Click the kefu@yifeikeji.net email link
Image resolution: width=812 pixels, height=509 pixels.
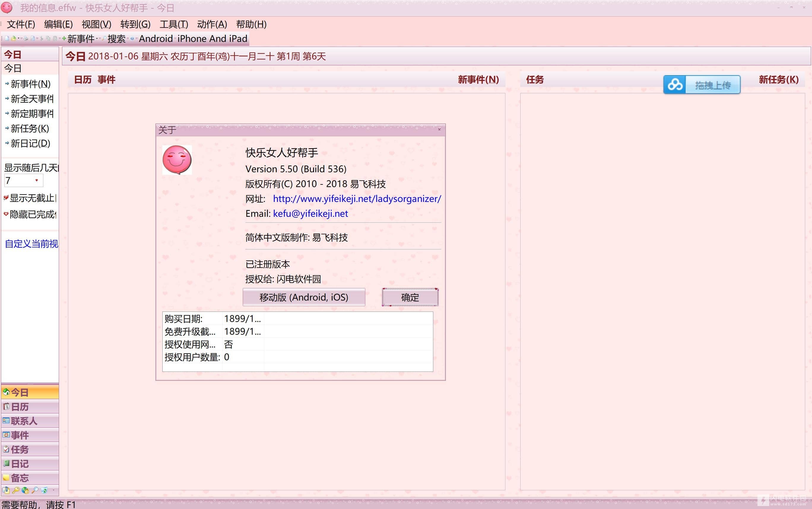coord(310,214)
